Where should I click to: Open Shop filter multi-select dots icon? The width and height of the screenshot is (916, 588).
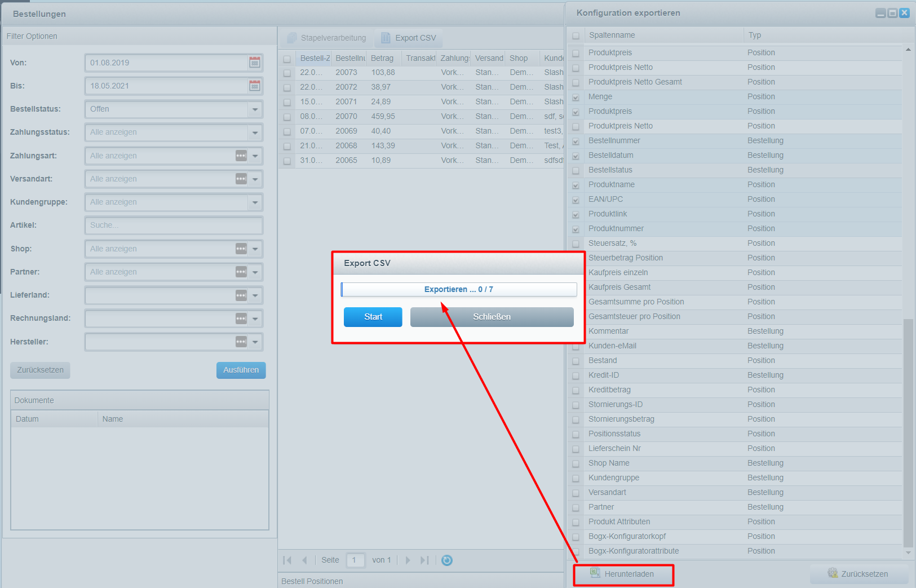[241, 249]
